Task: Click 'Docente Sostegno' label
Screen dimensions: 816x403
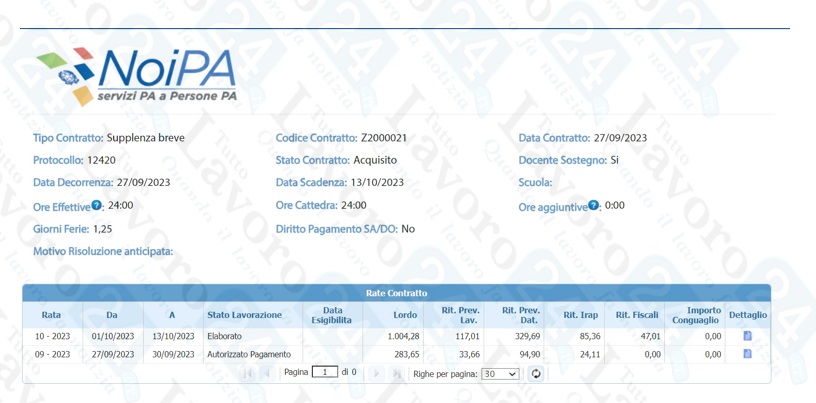Action: point(563,160)
